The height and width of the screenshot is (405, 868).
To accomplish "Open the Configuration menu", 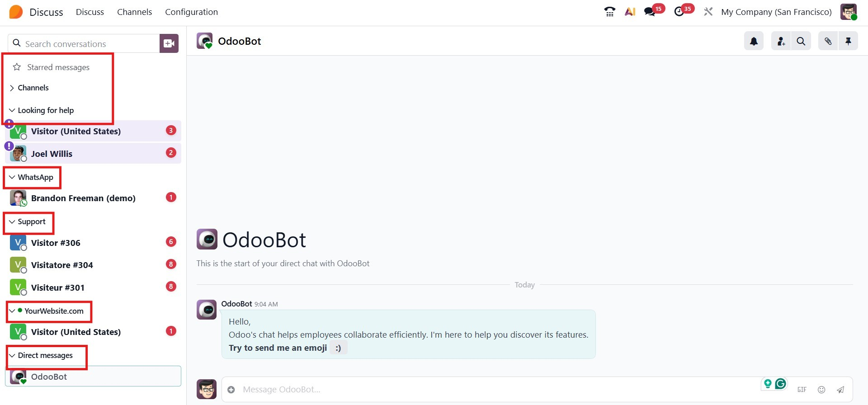I will 191,12.
